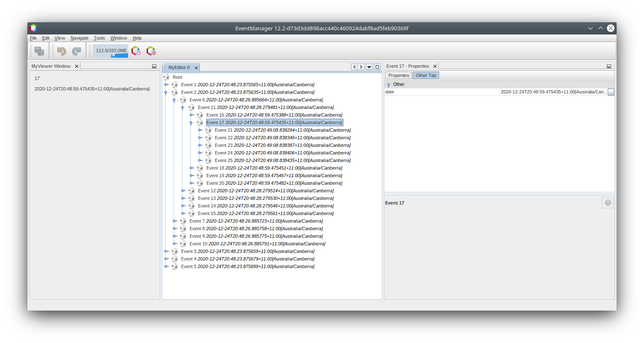Click the help icon in the Event 17 description area
Image resolution: width=644 pixels, height=343 pixels.
(x=607, y=203)
